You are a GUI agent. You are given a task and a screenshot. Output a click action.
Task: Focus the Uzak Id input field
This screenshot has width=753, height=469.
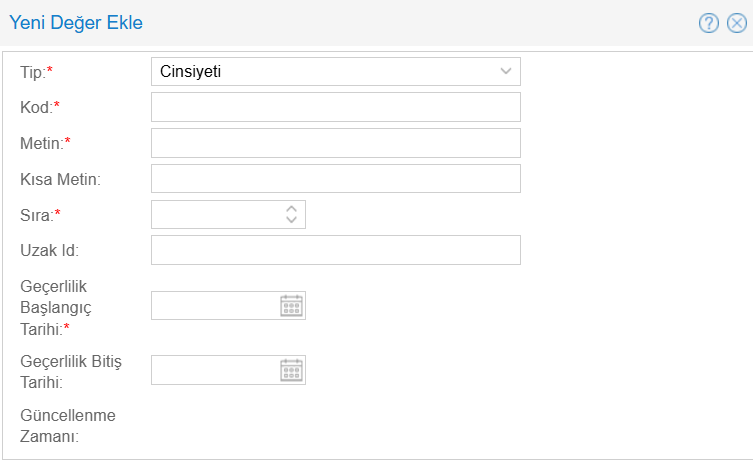pyautogui.click(x=335, y=250)
